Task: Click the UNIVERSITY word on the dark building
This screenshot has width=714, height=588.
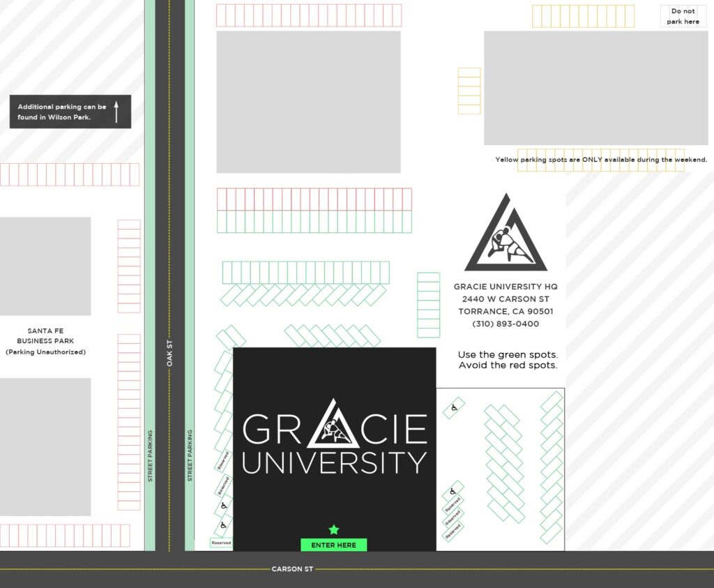Action: (334, 462)
